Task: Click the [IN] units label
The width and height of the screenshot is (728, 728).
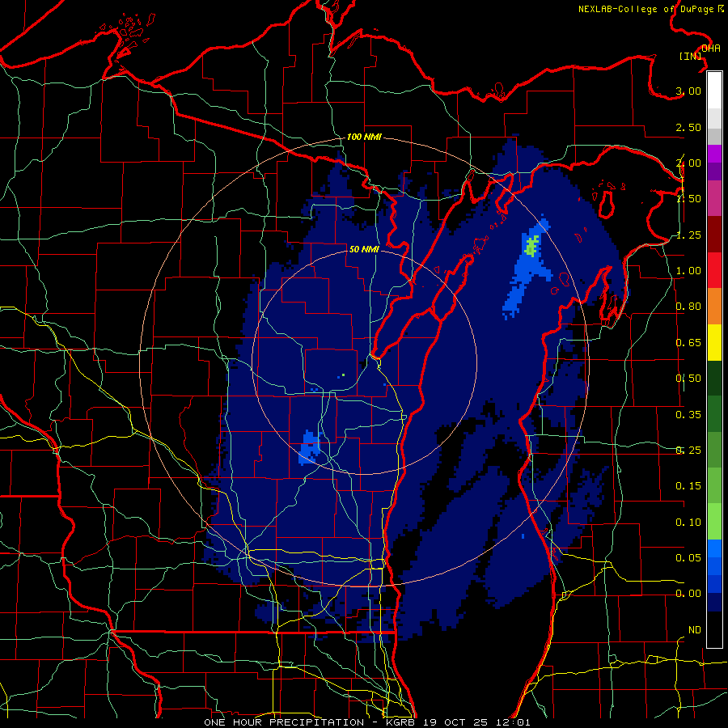Action: point(691,56)
